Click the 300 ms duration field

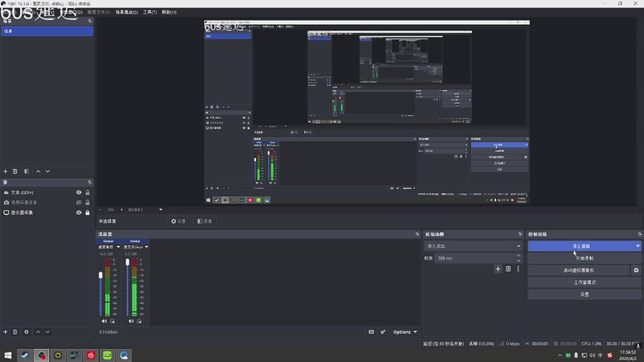click(x=475, y=258)
